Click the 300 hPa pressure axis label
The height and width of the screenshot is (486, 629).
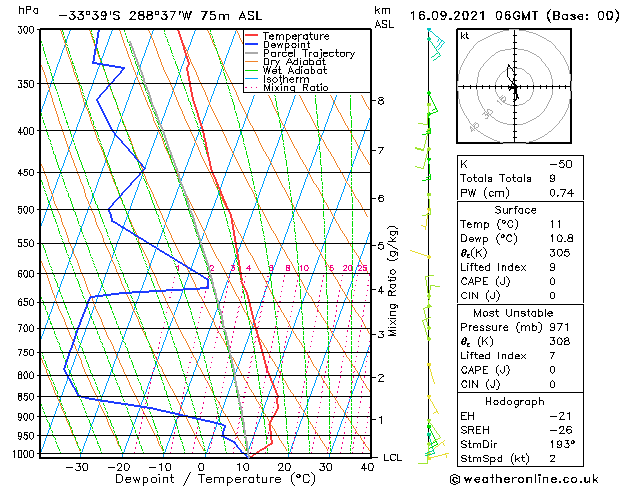point(26,30)
